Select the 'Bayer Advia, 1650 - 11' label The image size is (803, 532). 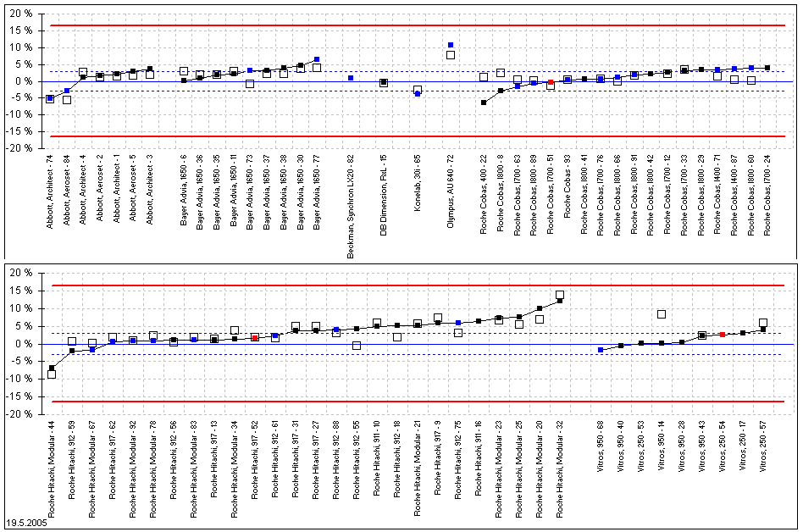(x=234, y=191)
